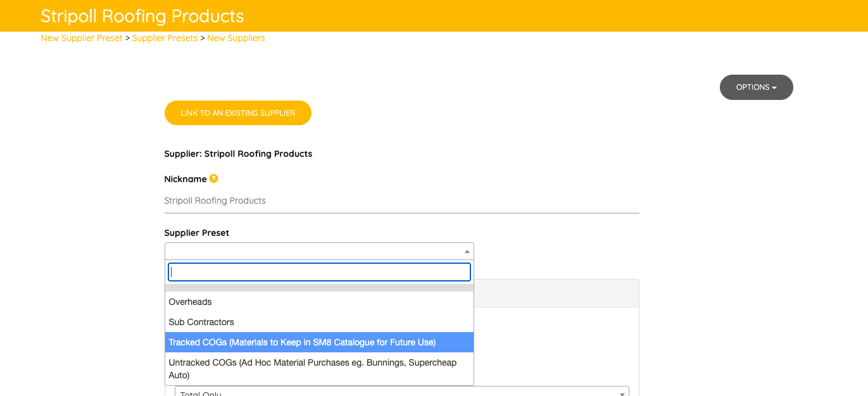
Task: Select Untracked COGs preset option
Action: pyautogui.click(x=319, y=369)
